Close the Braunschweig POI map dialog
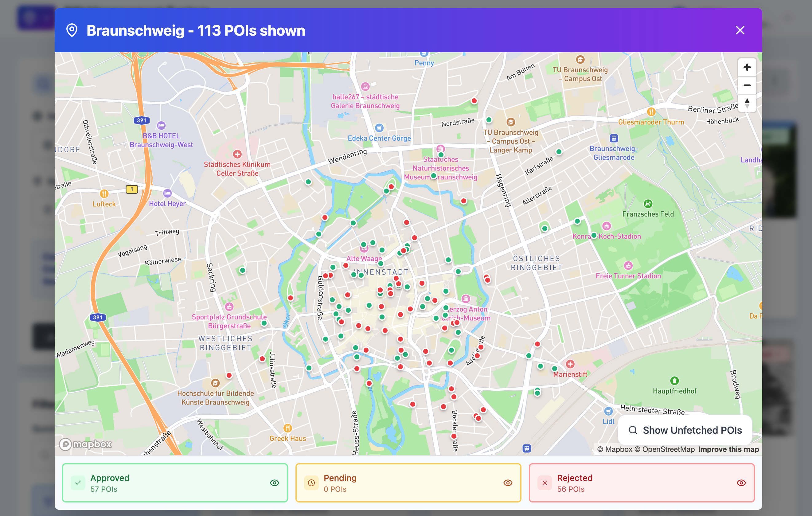The height and width of the screenshot is (516, 812). 740,30
